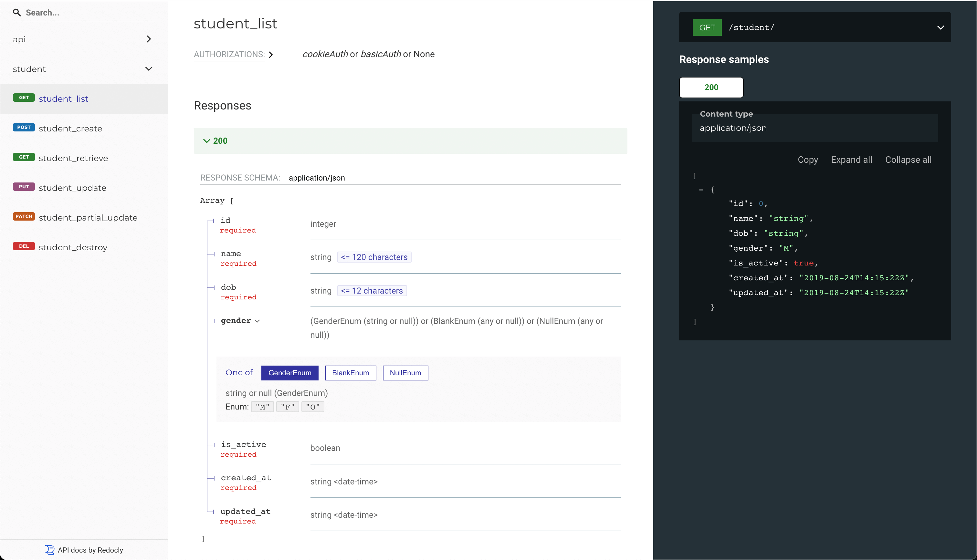Click the <= 12 characters constraint
Screen dimensions: 977x560
click(372, 291)
